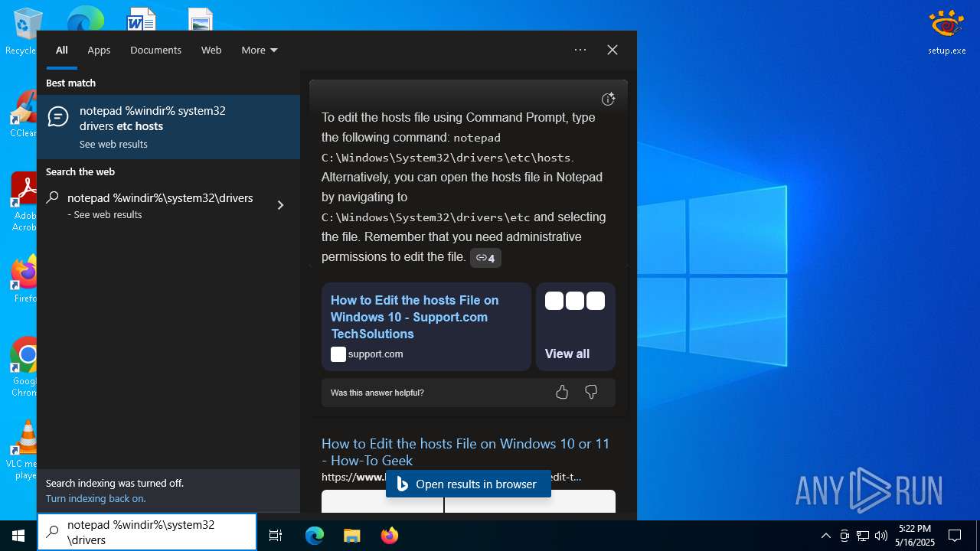This screenshot has height=551, width=980.
Task: Open the Firefox desktop shortcut
Action: [x=24, y=279]
